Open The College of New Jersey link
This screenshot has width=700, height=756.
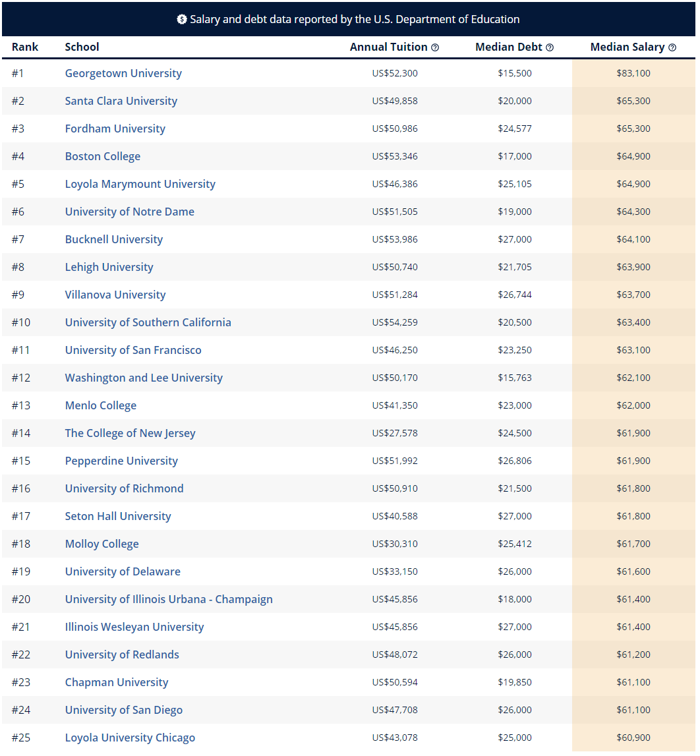[x=130, y=434]
